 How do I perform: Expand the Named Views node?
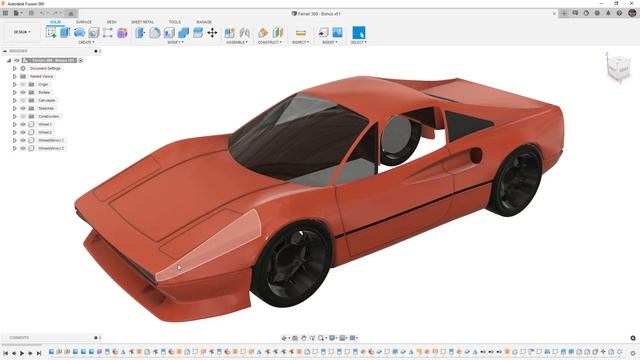[x=15, y=76]
